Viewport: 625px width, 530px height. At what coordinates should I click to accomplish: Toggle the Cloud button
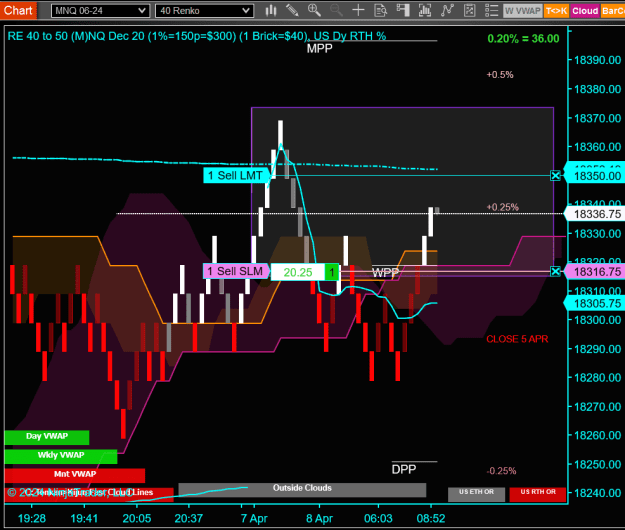tap(585, 11)
